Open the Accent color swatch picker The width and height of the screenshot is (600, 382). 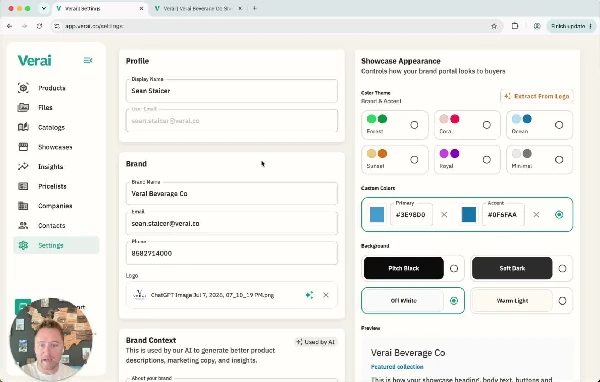(x=469, y=215)
